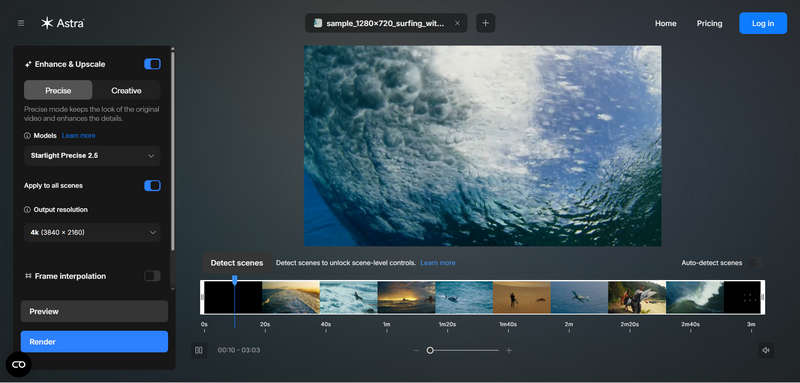Switch to Creative mode

(126, 90)
